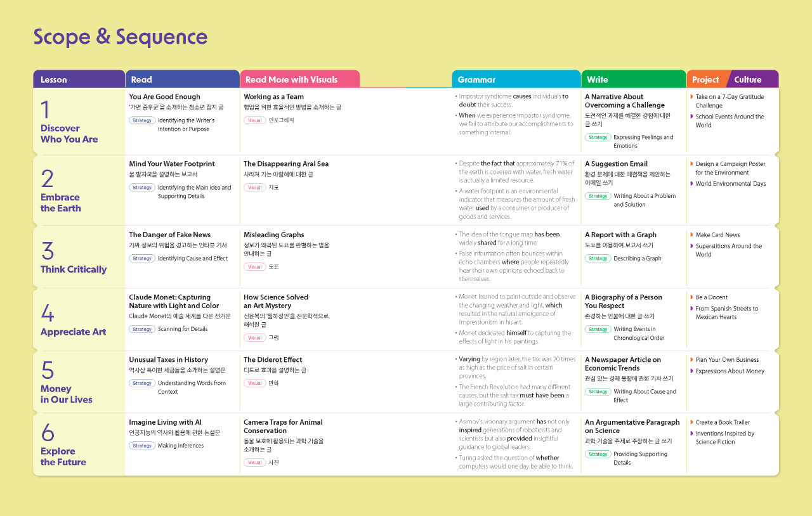Switch to the Grammar tab

click(516, 79)
